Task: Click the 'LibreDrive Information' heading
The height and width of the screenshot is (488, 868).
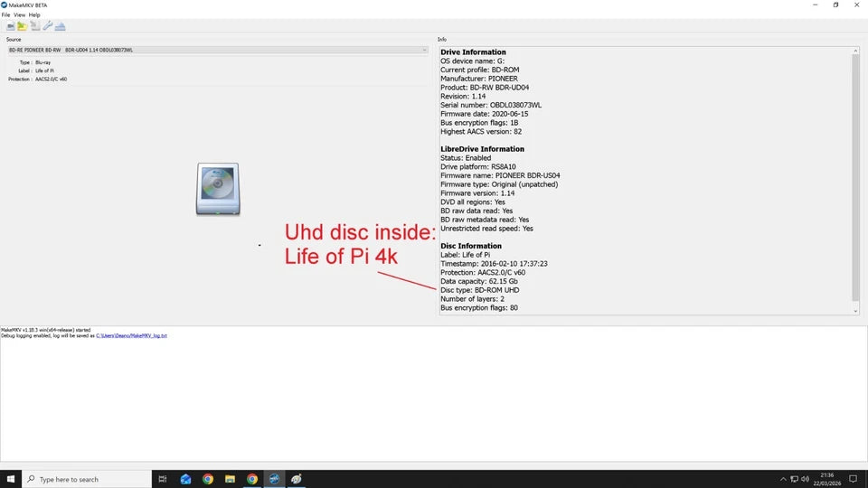Action: 482,149
